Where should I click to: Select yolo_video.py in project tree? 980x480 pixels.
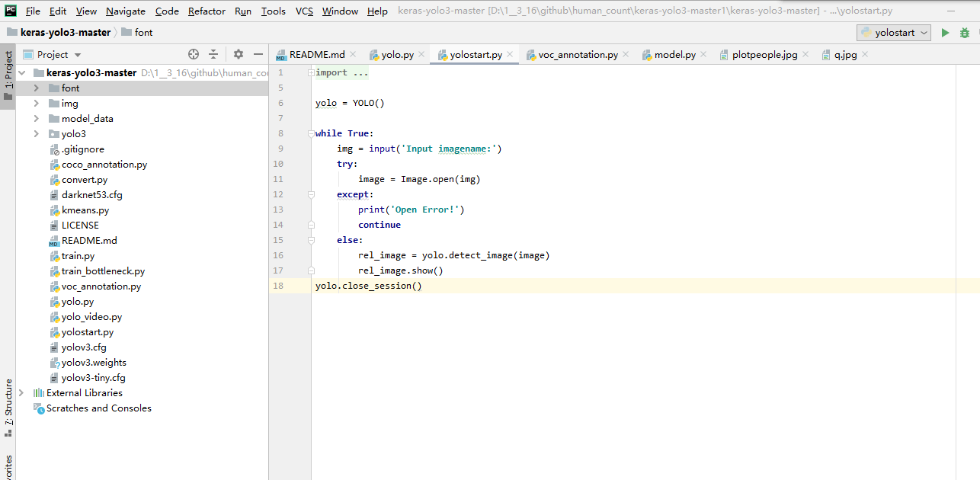click(x=85, y=317)
